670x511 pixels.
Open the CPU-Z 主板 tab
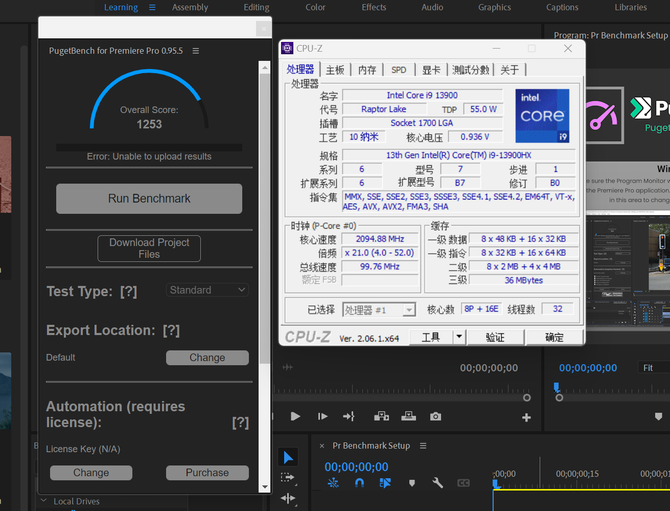point(335,70)
